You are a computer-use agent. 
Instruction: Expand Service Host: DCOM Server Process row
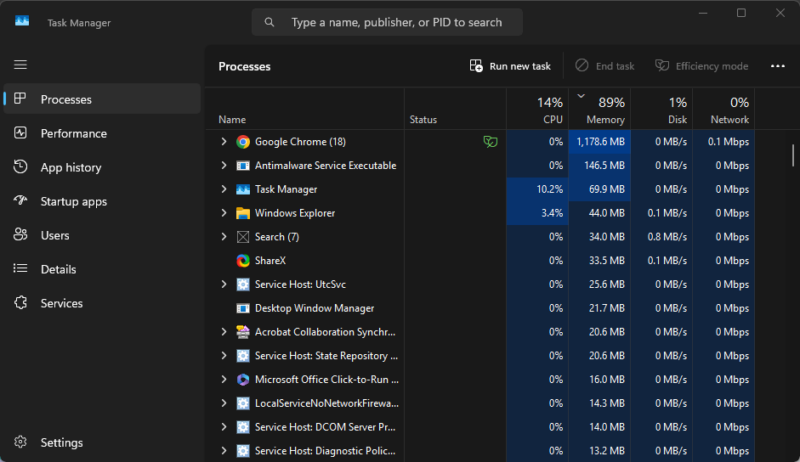(x=223, y=427)
